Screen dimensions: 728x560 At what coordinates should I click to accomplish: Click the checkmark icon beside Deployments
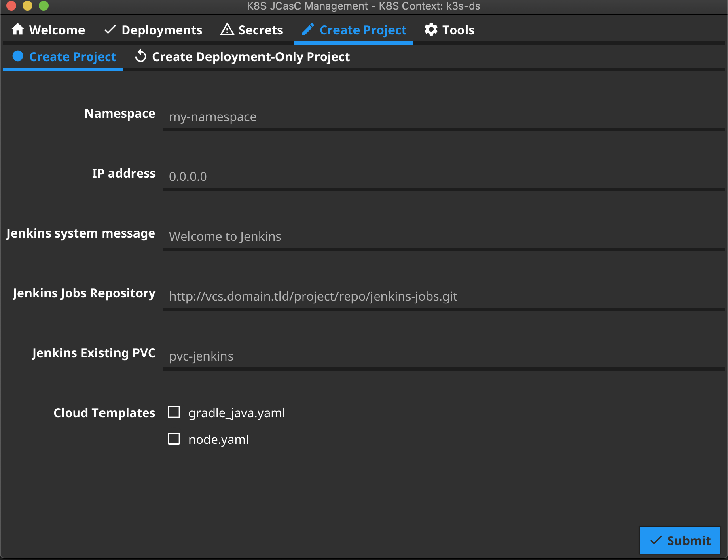pyautogui.click(x=110, y=30)
